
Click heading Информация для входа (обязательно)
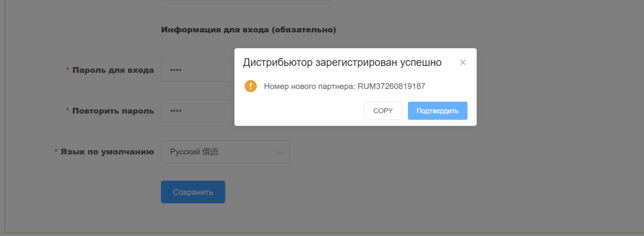(249, 30)
